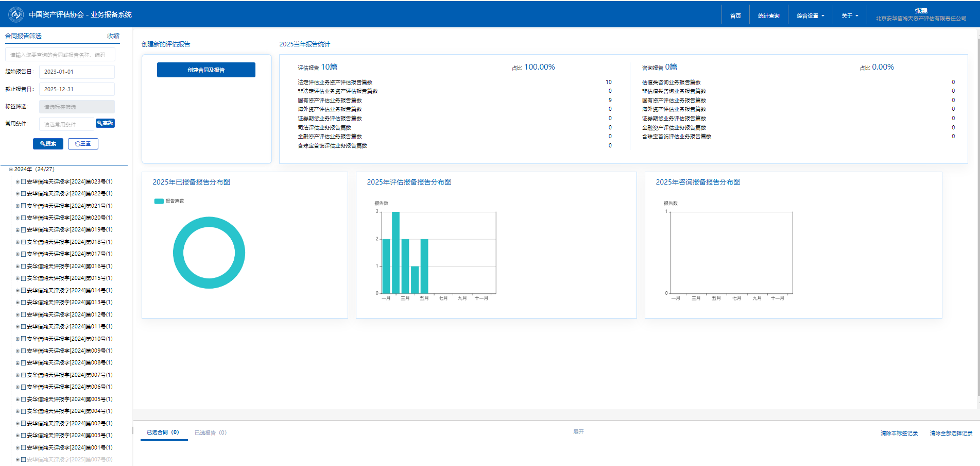Switch to the 已选报告 (0) tab
The image size is (980, 466).
click(x=210, y=433)
